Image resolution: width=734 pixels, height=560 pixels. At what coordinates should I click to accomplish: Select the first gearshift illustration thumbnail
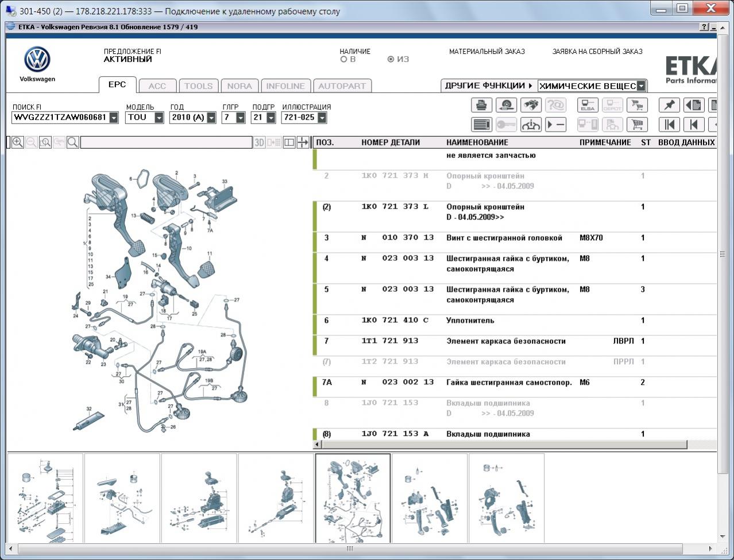[x=45, y=499]
